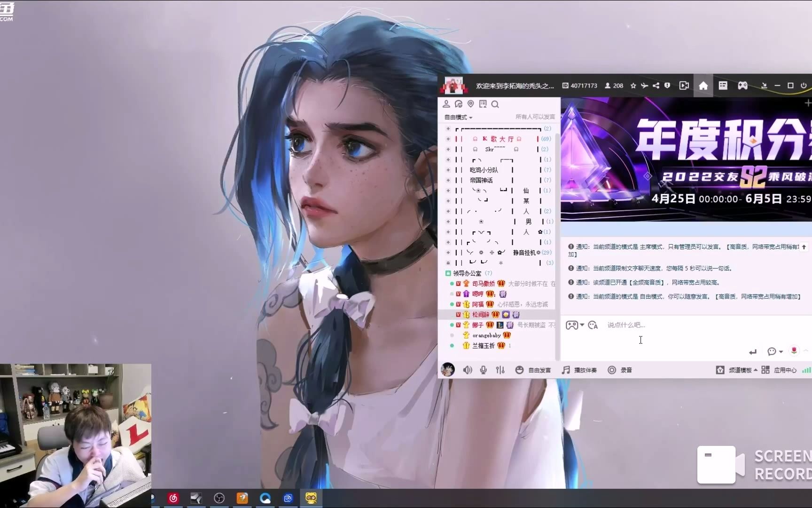Click the scroll-up arrow in the notification area
Image resolution: width=812 pixels, height=508 pixels.
pos(804,246)
